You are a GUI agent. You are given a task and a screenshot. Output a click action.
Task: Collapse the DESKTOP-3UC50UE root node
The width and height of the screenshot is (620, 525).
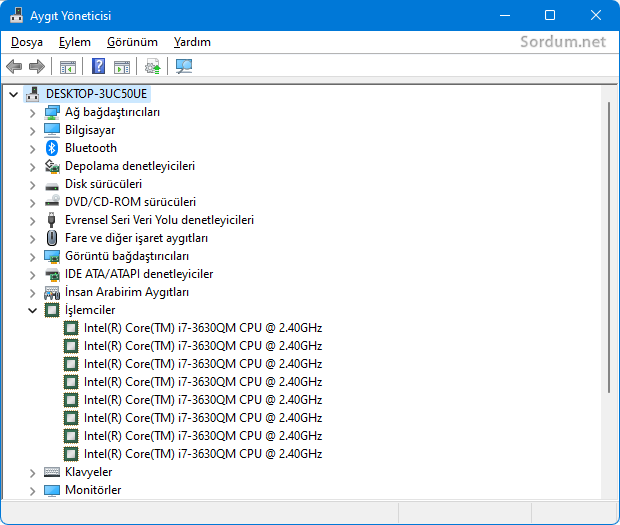(x=14, y=94)
